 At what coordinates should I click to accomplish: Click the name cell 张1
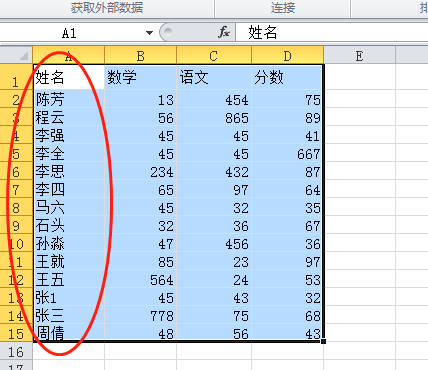[x=69, y=297]
